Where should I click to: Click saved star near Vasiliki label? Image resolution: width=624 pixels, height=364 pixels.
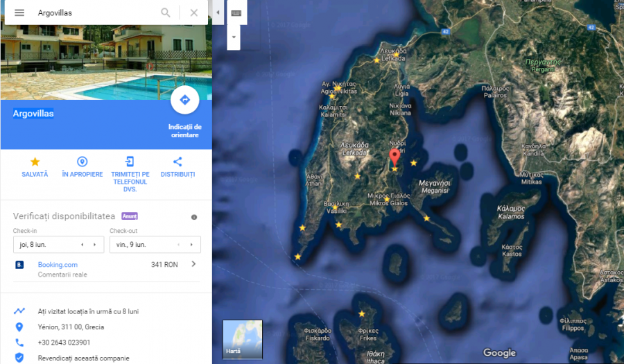[335, 207]
